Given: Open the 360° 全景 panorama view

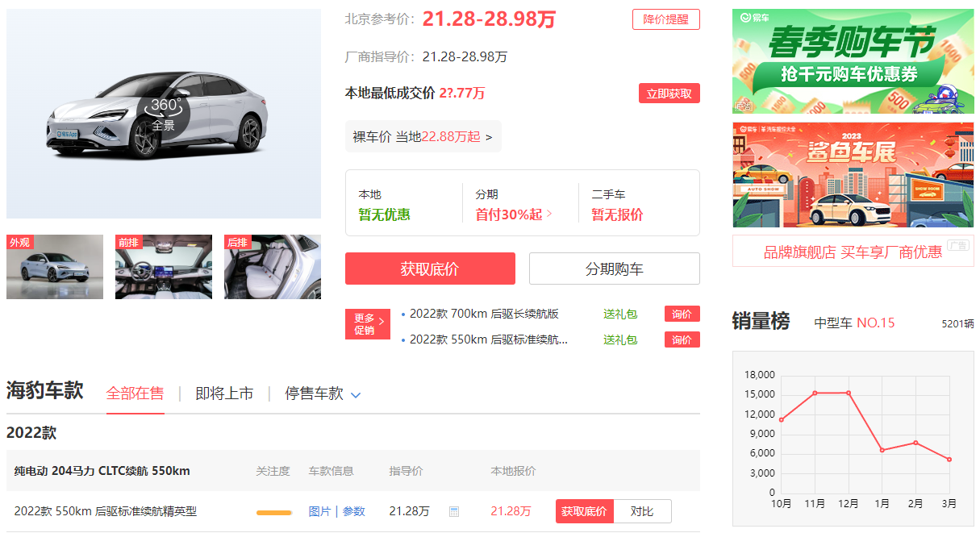Looking at the screenshot, I should pyautogui.click(x=164, y=115).
